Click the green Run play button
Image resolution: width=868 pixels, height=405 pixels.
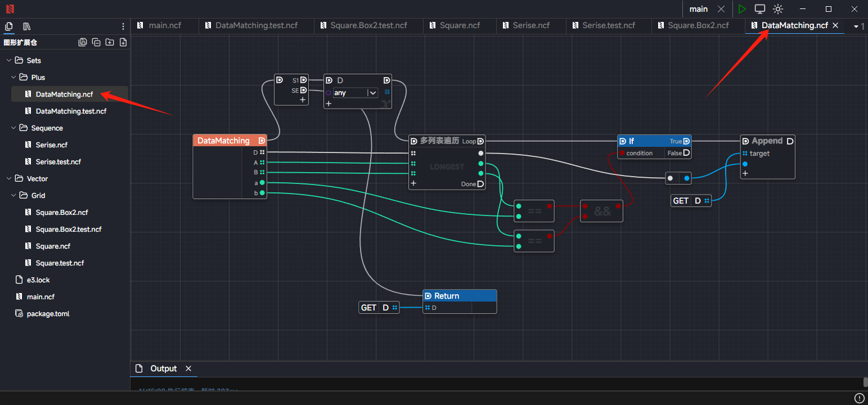point(742,9)
